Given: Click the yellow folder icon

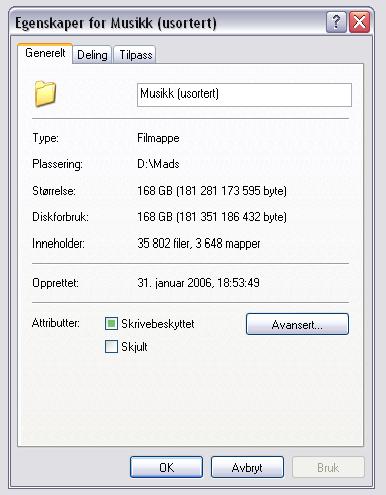Looking at the screenshot, I should (45, 94).
